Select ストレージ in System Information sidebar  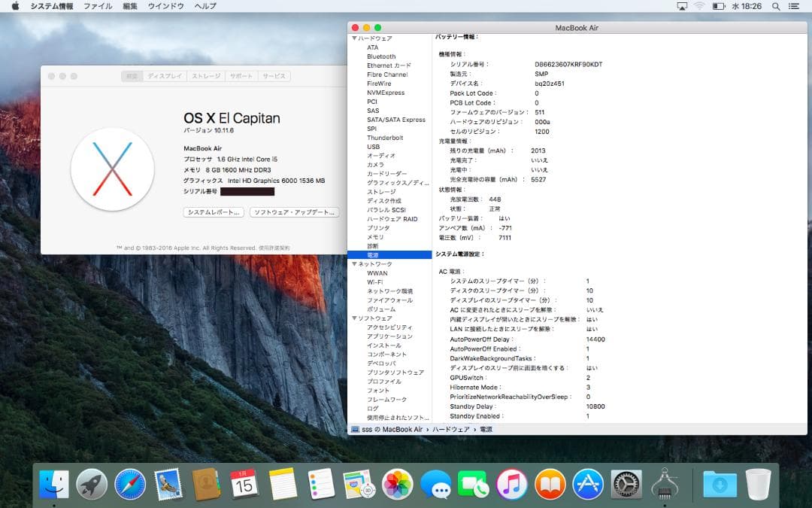[x=381, y=192]
